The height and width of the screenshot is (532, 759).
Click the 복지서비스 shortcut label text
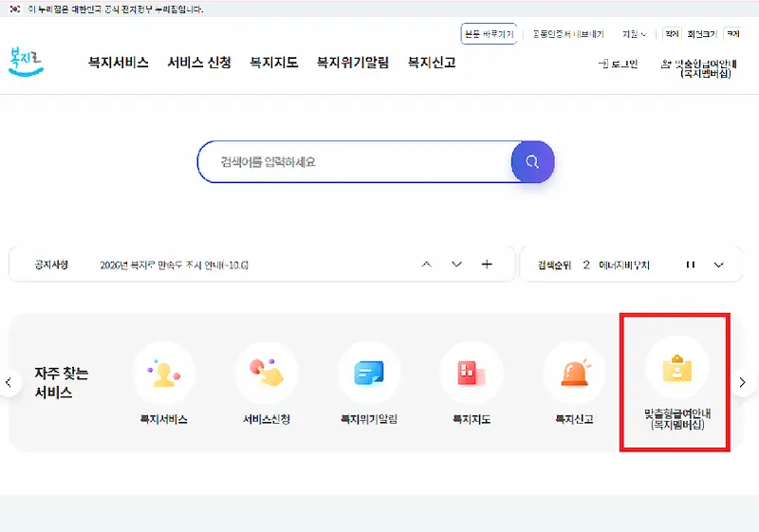(x=163, y=419)
